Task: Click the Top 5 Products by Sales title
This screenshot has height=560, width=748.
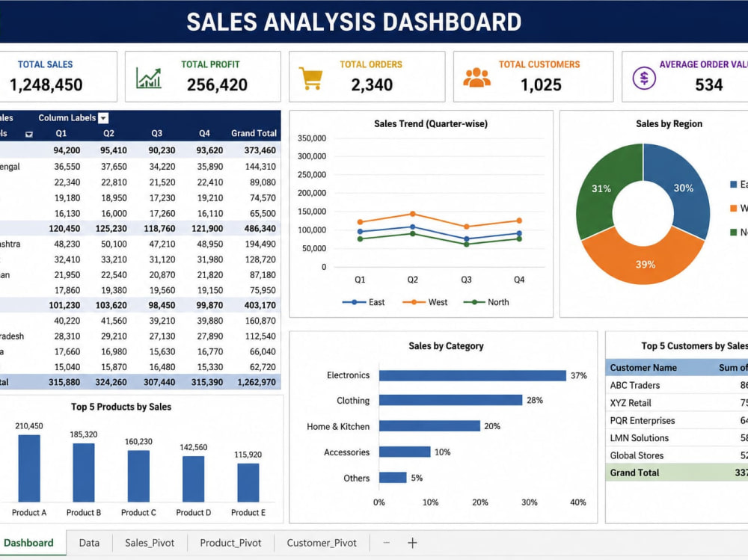Action: point(121,407)
